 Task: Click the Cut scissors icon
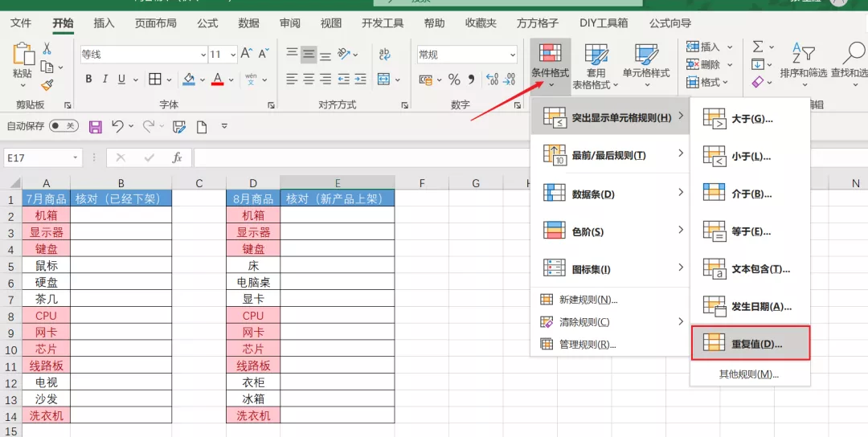(x=47, y=49)
